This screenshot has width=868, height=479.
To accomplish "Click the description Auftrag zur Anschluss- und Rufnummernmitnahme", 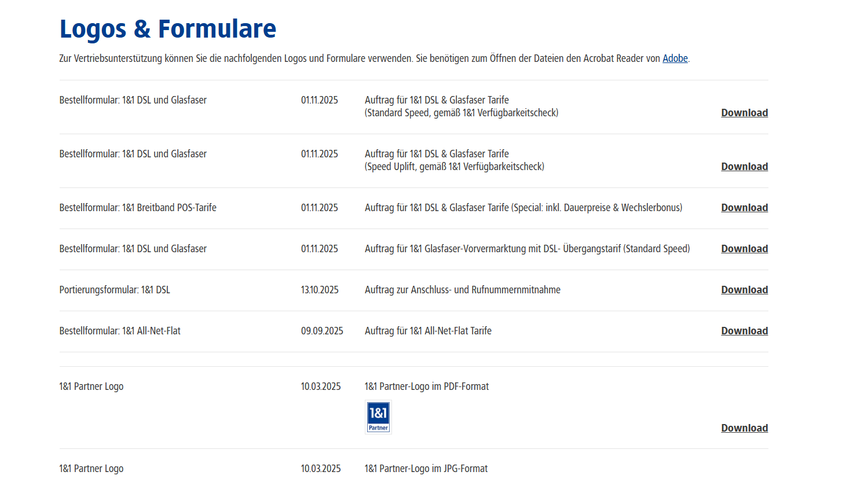I will coord(462,289).
